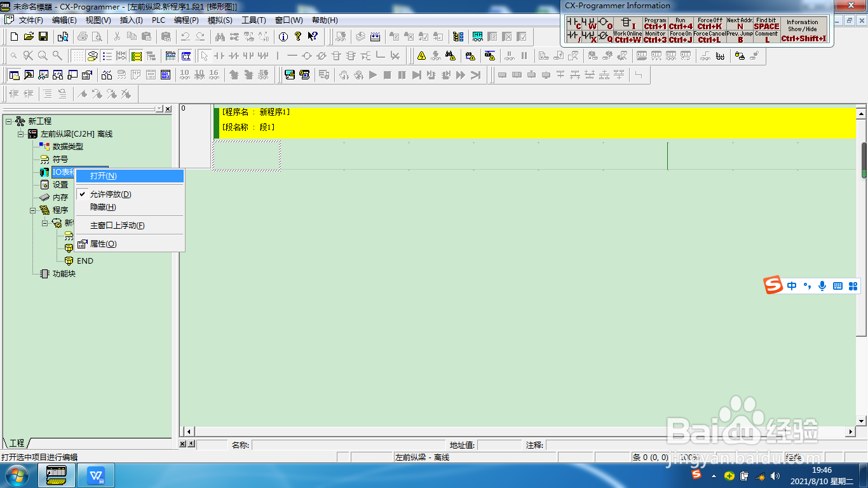Click the Sogou input method S logo

pyautogui.click(x=773, y=286)
